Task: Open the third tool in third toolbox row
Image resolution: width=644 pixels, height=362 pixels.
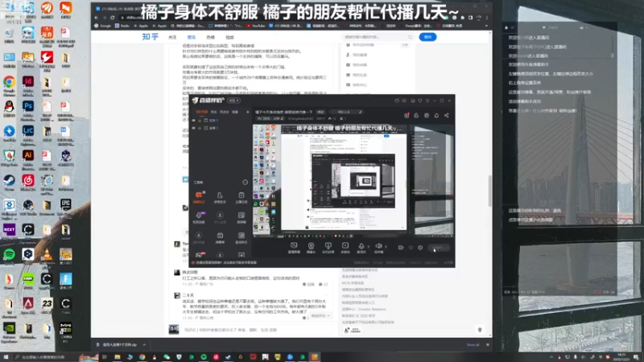Action: 241,237
